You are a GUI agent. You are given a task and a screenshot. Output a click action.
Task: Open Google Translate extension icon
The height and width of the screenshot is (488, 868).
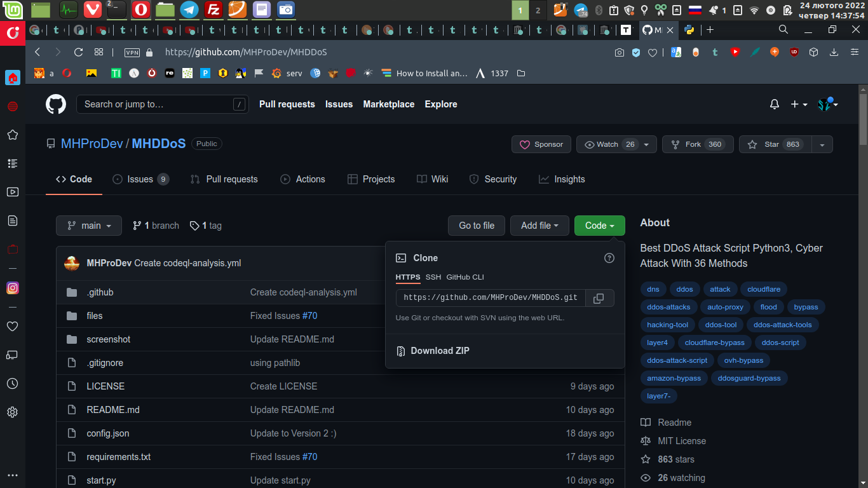676,53
